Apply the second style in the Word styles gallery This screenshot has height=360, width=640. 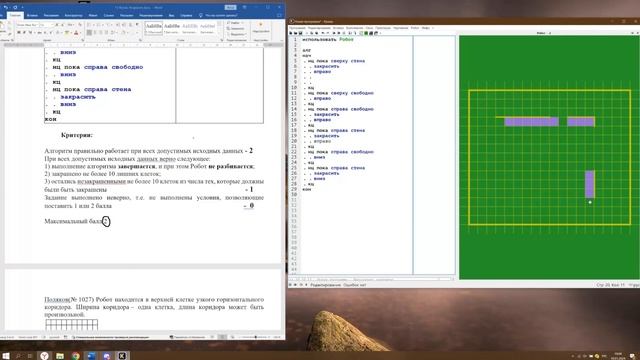(x=172, y=28)
